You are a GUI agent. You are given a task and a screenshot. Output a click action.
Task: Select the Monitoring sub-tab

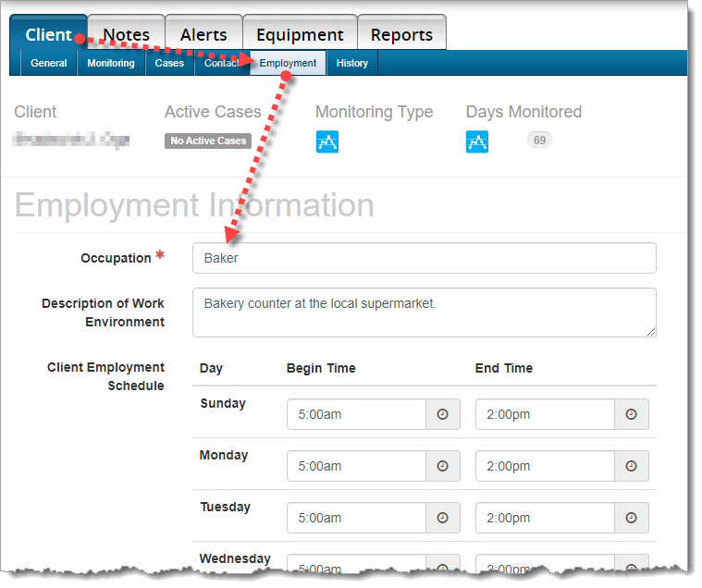(x=111, y=63)
